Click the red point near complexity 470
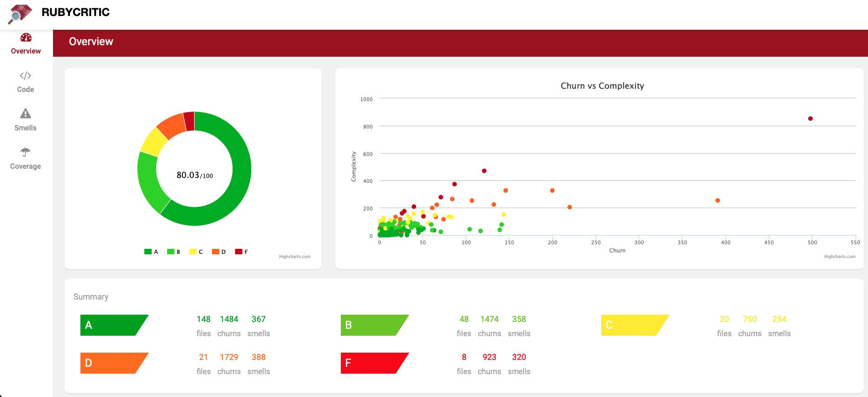 [484, 171]
